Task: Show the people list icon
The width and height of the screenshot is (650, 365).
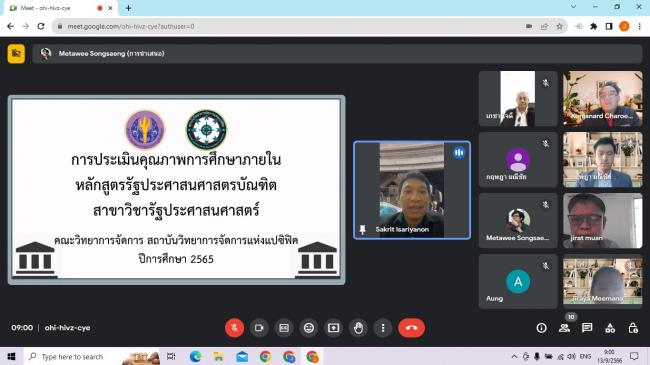Action: [564, 328]
